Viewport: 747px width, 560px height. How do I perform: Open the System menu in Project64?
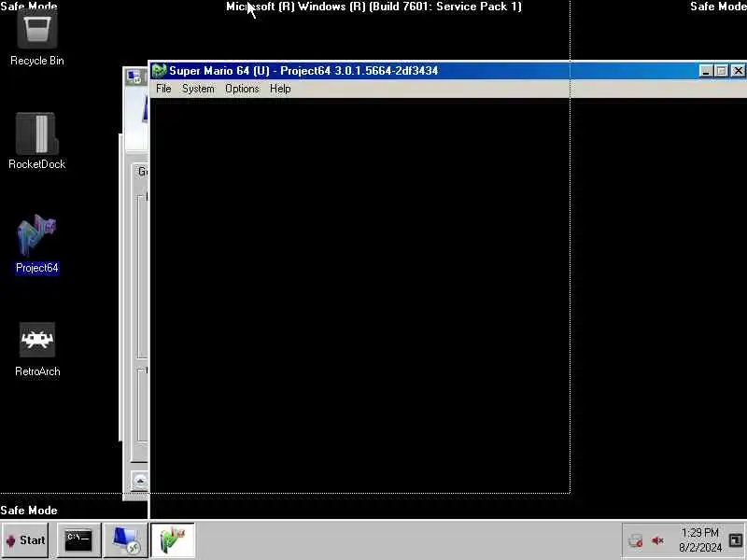(198, 89)
